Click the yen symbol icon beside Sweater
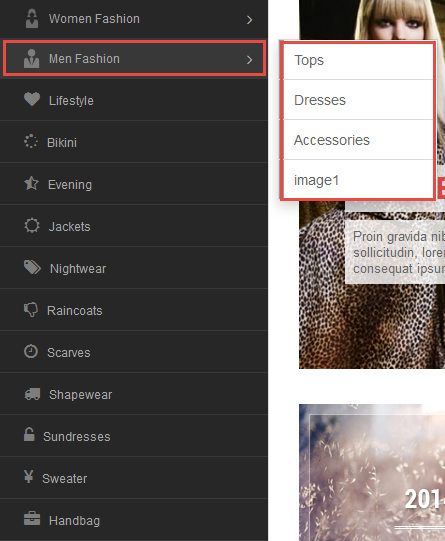445x541 pixels. pyautogui.click(x=29, y=477)
